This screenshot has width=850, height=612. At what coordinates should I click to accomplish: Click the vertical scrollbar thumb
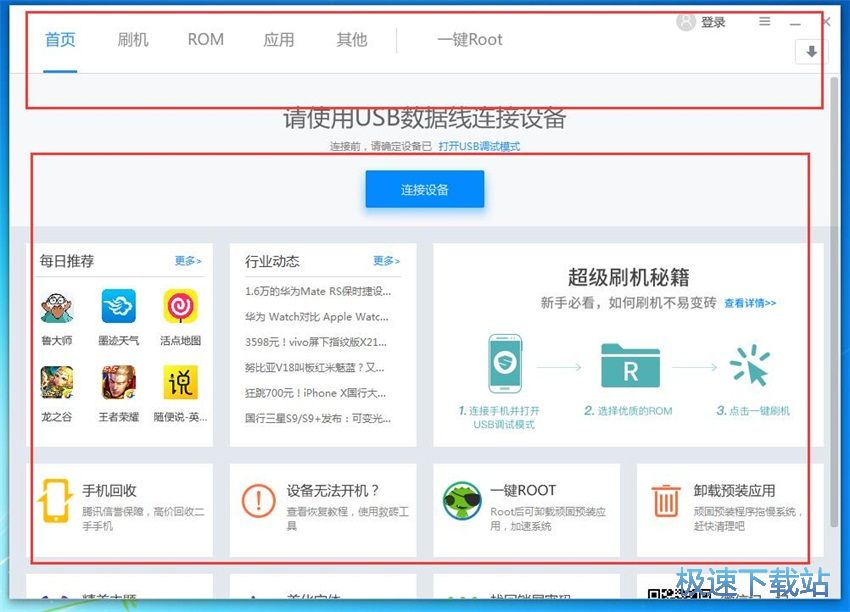pos(834,301)
